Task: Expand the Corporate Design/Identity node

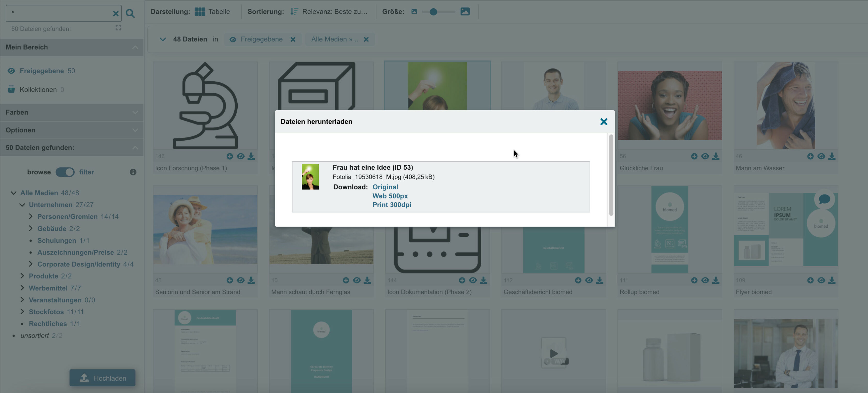Action: click(31, 264)
